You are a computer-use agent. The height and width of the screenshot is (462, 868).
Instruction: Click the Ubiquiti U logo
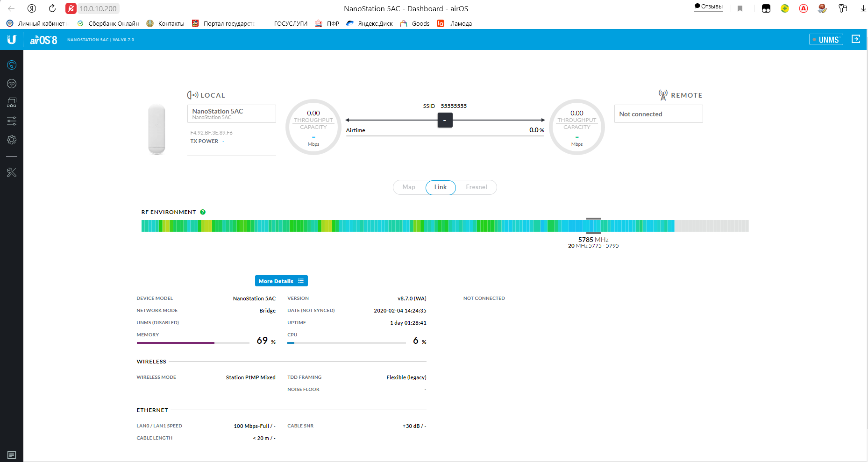click(12, 40)
